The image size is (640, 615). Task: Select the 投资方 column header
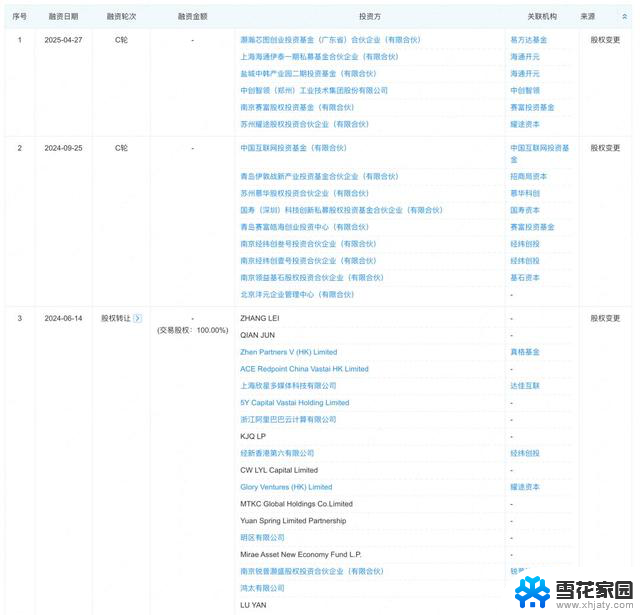[x=370, y=16]
